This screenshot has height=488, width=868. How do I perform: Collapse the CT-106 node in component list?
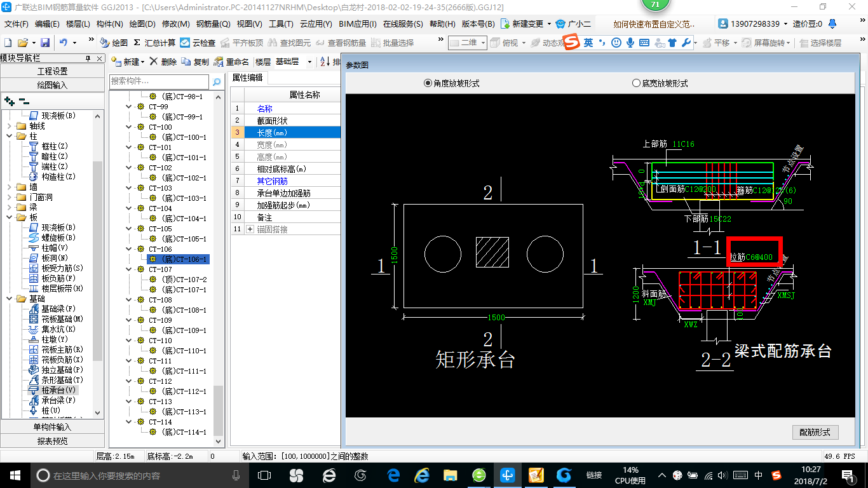tap(129, 249)
